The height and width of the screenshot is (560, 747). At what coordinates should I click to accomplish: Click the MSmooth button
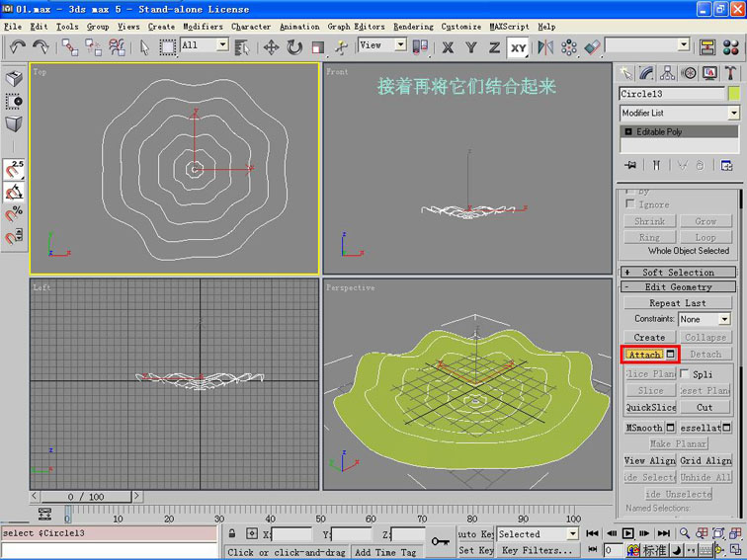(644, 428)
